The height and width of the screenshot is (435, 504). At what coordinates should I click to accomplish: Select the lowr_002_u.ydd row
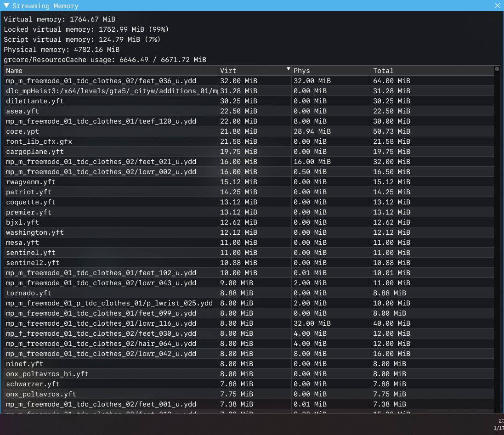coord(249,172)
